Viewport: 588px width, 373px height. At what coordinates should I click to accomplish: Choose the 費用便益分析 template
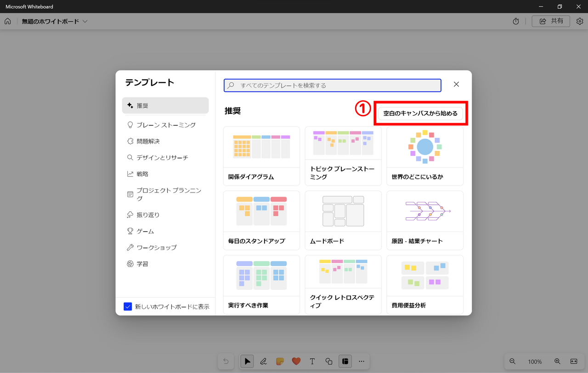(x=425, y=285)
